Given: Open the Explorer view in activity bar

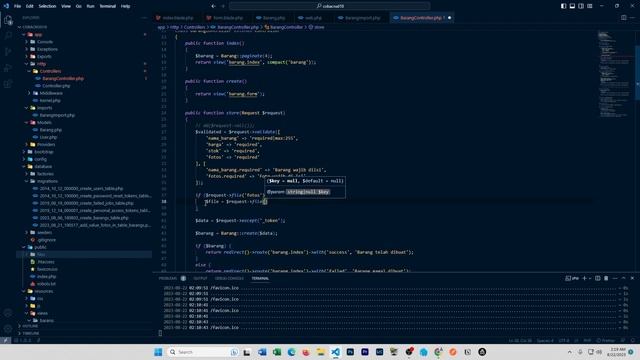Looking at the screenshot, I should click(8, 20).
